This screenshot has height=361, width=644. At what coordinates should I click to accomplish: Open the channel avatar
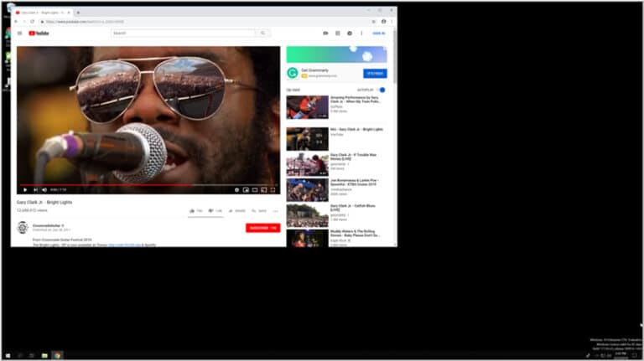[x=23, y=227]
